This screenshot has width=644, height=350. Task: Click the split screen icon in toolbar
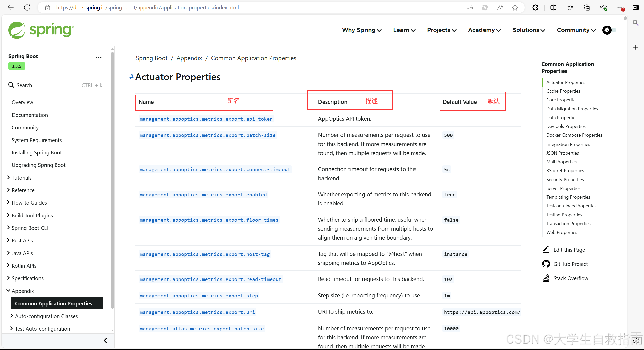coord(553,8)
